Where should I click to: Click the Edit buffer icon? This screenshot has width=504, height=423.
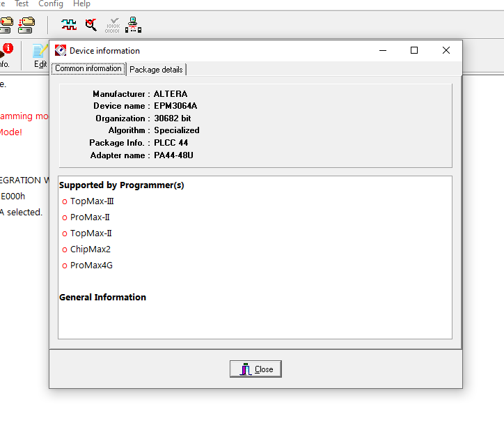click(40, 56)
